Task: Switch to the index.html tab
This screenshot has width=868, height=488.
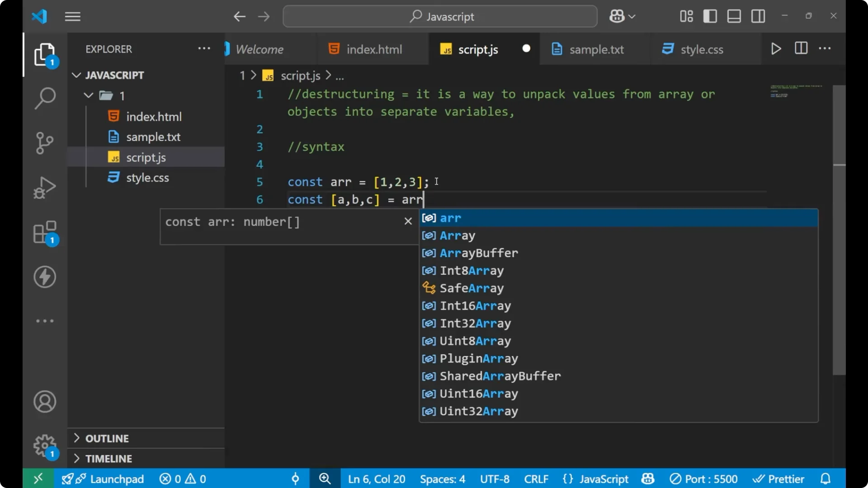Action: [374, 49]
